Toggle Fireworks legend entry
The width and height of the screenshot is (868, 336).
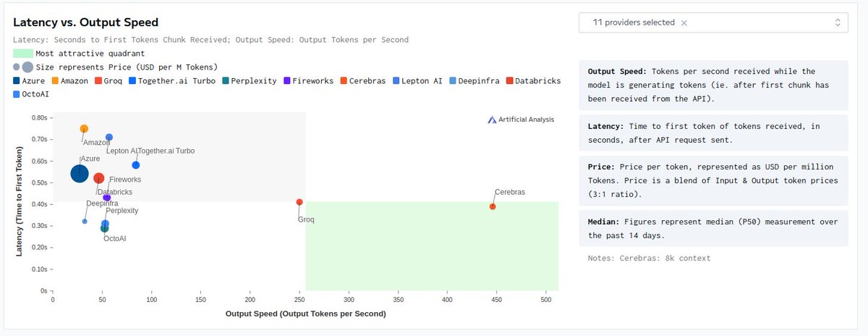(308, 80)
